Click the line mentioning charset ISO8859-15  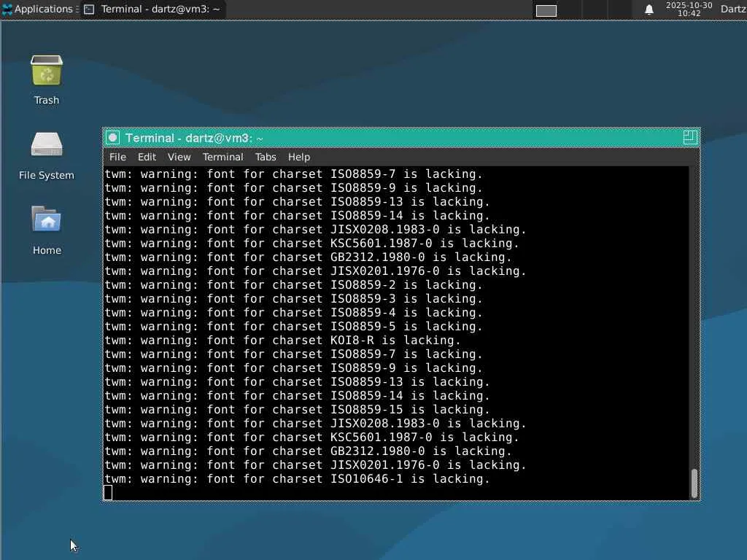(x=298, y=410)
